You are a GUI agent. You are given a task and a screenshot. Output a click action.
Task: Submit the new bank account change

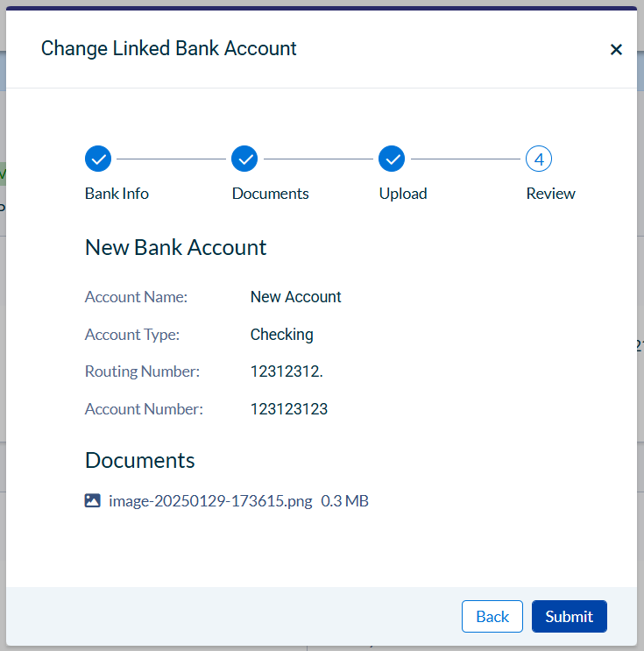click(x=569, y=616)
